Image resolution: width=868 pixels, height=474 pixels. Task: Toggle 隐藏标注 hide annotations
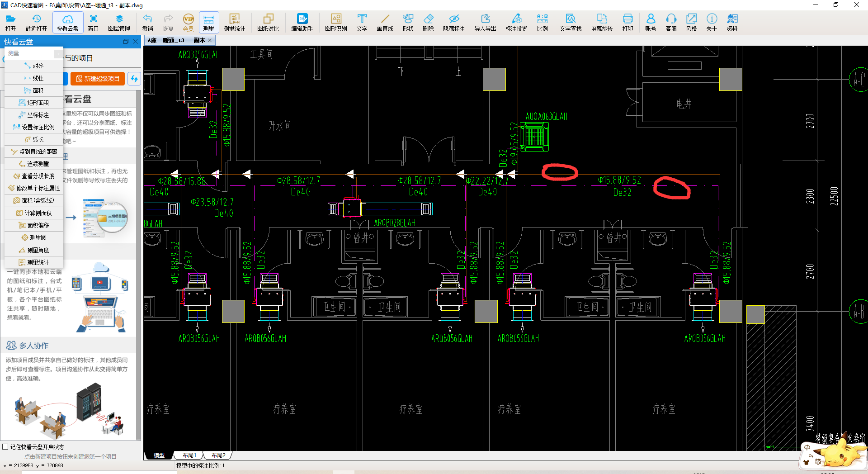(454, 23)
